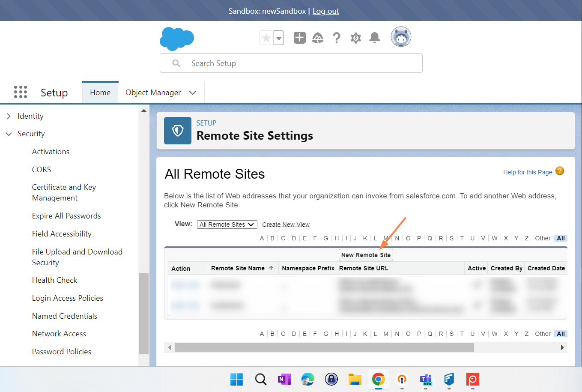The image size is (582, 392).
Task: Open the user profile avatar
Action: tap(401, 37)
